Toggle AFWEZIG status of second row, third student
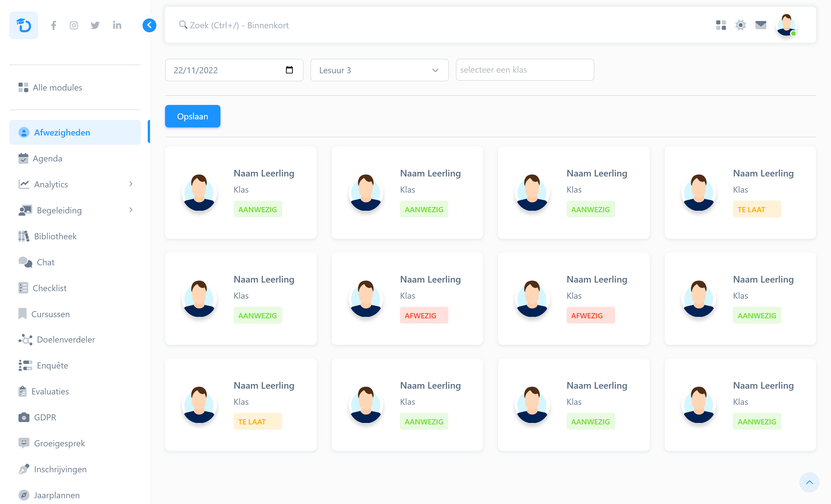Screen dimensions: 831x504 tap(591, 315)
